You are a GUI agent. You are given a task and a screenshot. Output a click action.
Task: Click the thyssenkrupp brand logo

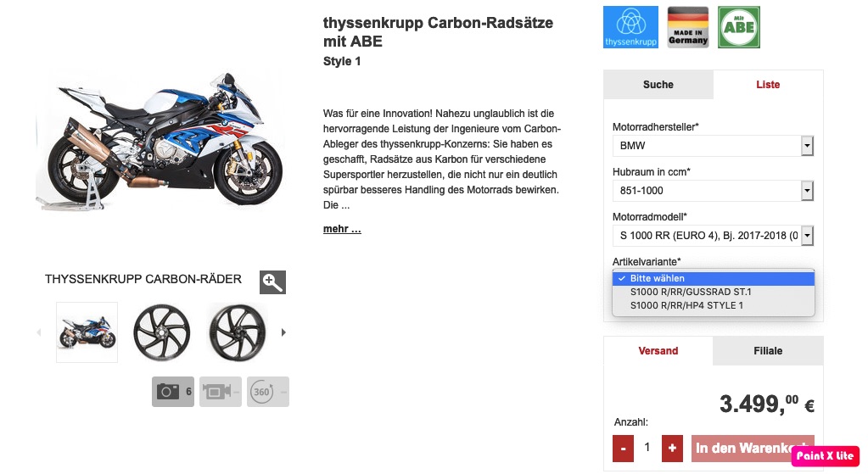tap(630, 27)
